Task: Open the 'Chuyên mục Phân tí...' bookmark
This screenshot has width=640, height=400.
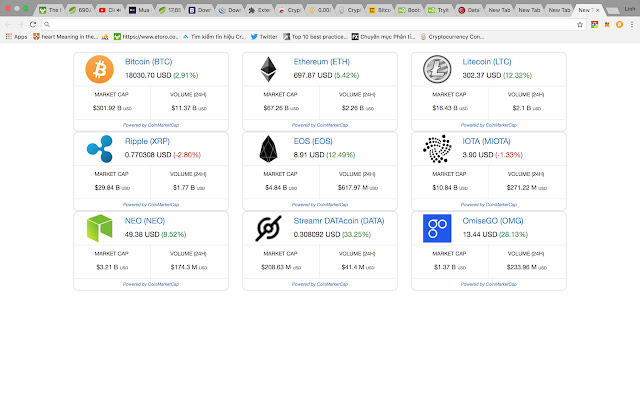Action: pos(384,37)
